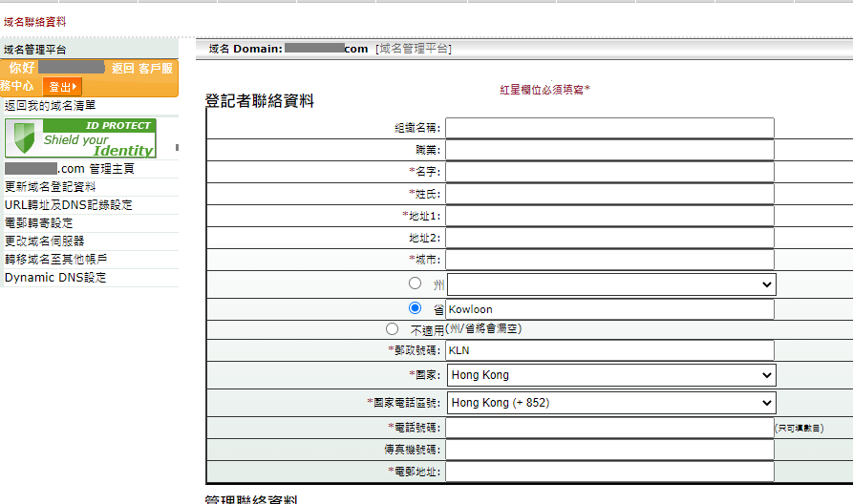Select the 省 (province) radio button
This screenshot has height=504, width=853.
(x=415, y=308)
